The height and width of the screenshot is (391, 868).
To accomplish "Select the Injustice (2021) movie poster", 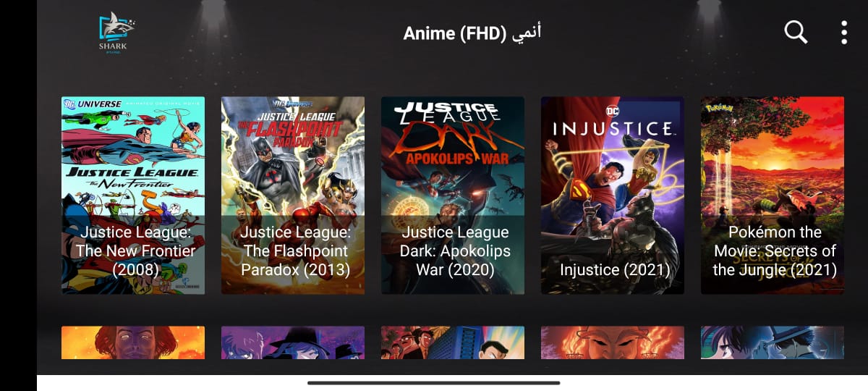I will (613, 195).
